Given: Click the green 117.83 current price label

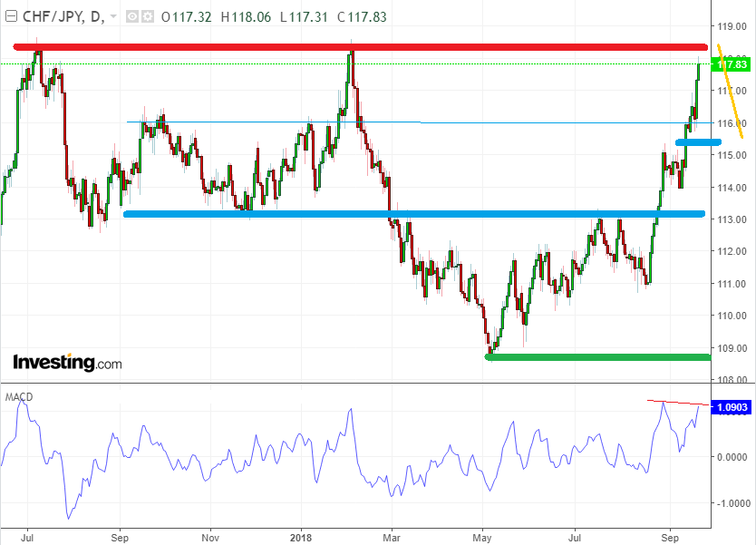Looking at the screenshot, I should 731,64.
